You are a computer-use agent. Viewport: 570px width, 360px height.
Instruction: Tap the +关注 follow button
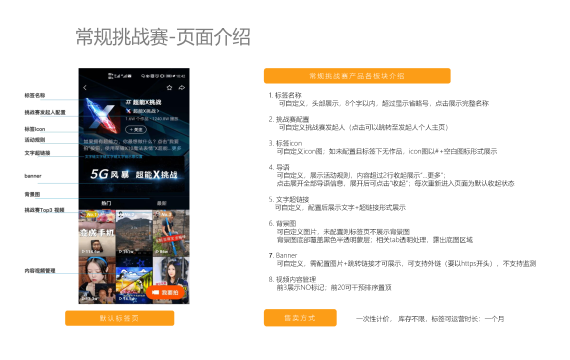pyautogui.click(x=136, y=129)
